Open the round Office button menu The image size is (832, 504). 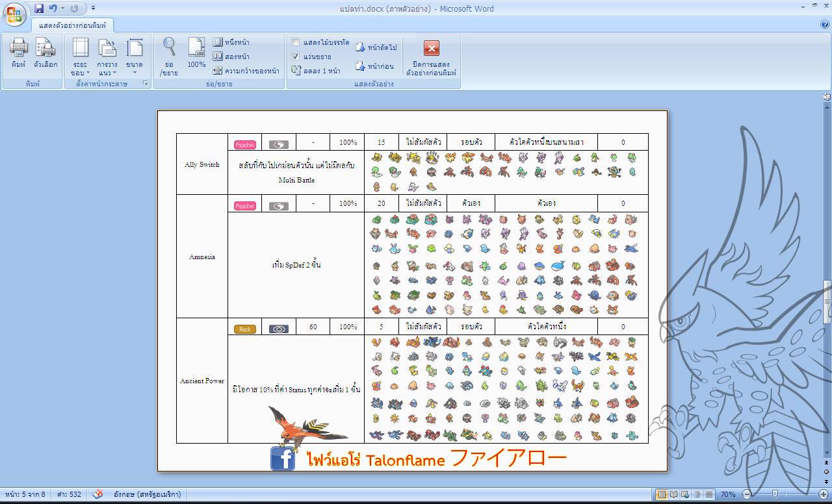coord(14,14)
